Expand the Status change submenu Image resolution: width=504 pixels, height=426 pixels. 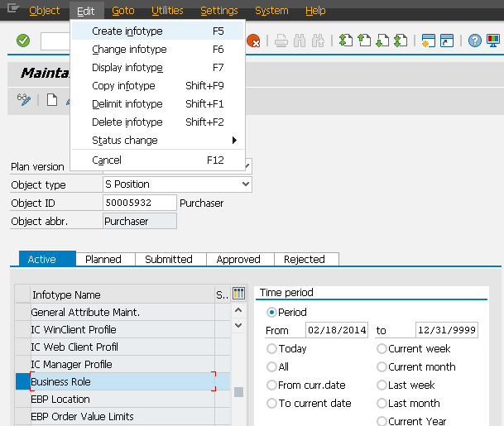click(157, 141)
